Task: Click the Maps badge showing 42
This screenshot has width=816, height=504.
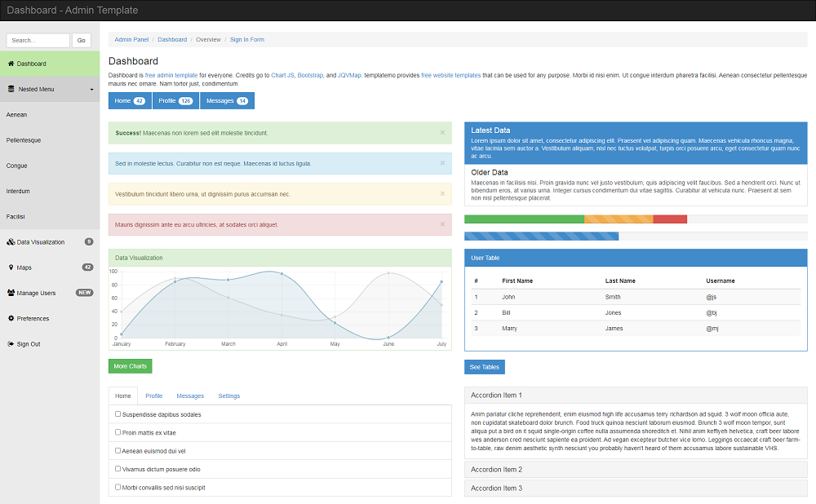Action: pyautogui.click(x=87, y=267)
